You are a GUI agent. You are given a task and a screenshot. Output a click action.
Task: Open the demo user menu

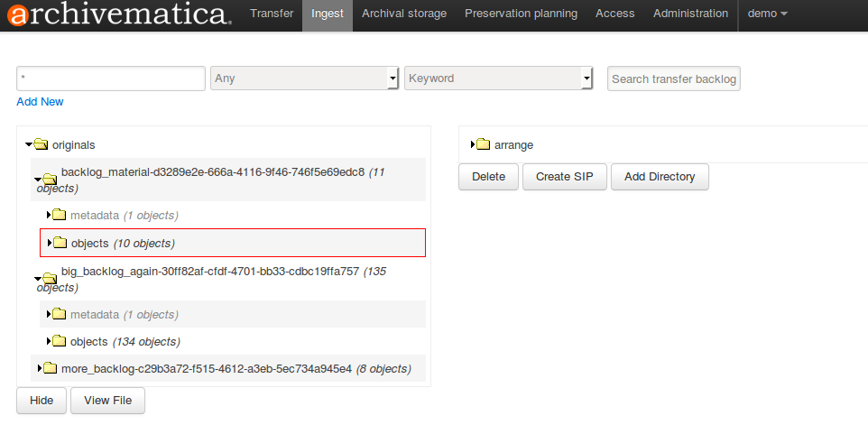(767, 14)
